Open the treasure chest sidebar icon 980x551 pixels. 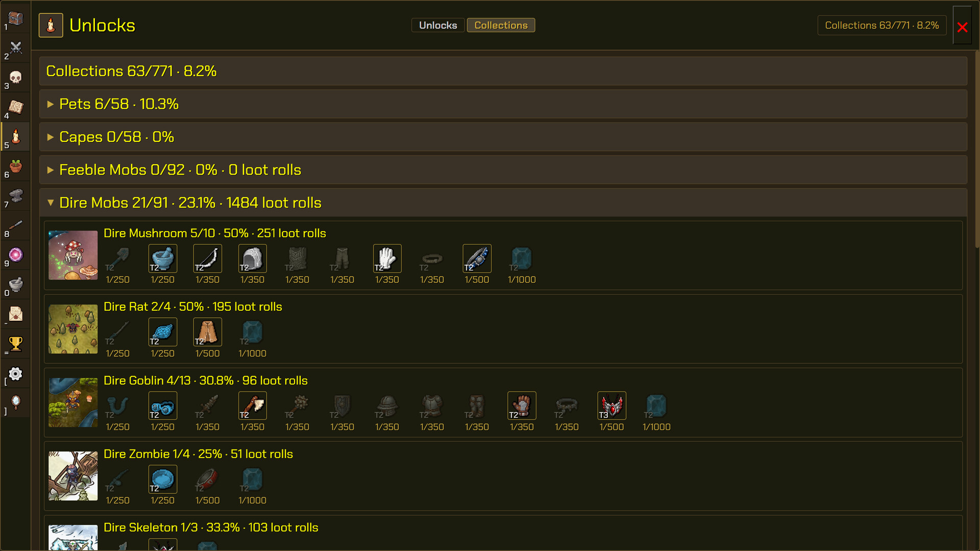(16, 19)
